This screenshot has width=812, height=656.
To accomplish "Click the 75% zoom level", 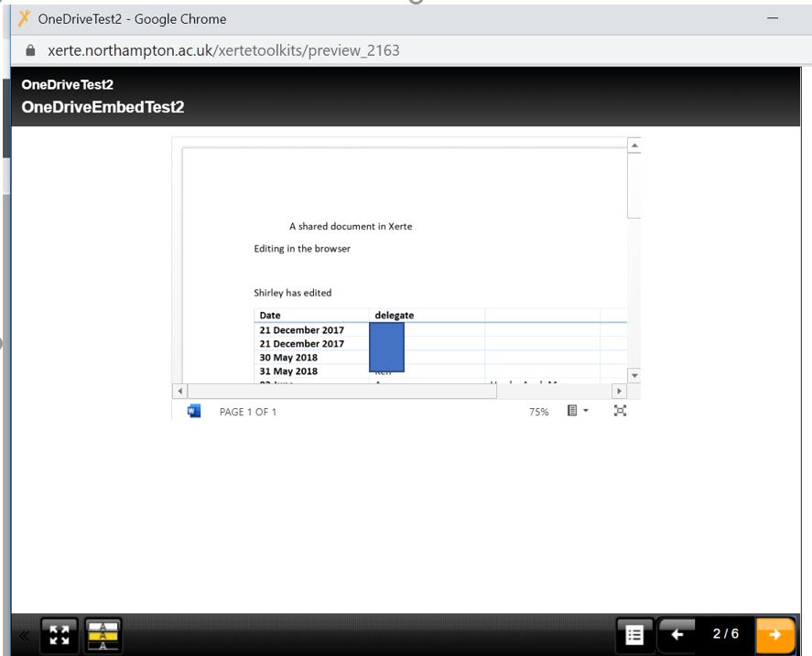I will pyautogui.click(x=538, y=412).
